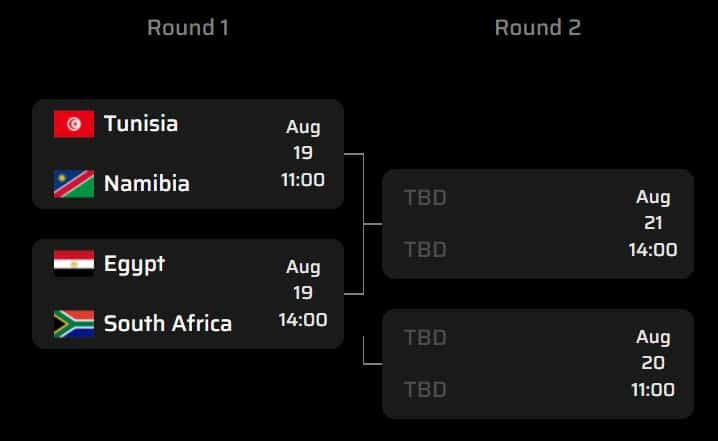Click second TBD slot in Aug 21 match
This screenshot has height=441, width=718.
pos(425,250)
